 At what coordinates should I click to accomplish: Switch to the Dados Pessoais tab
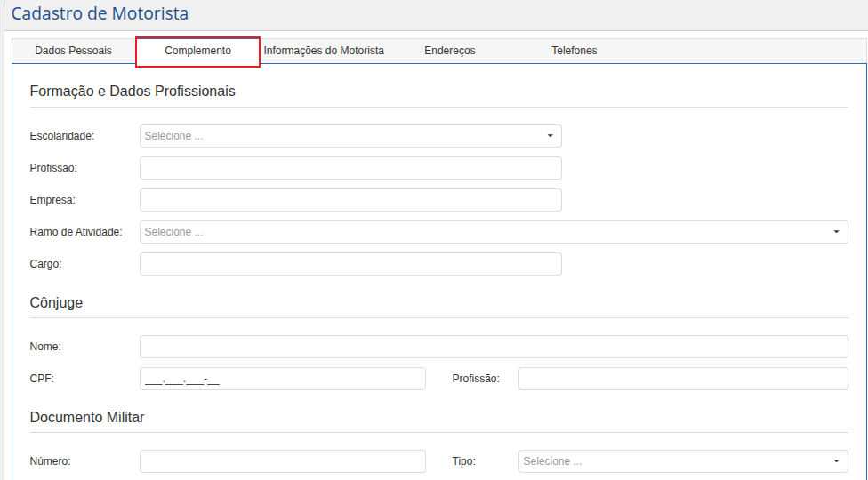(73, 51)
